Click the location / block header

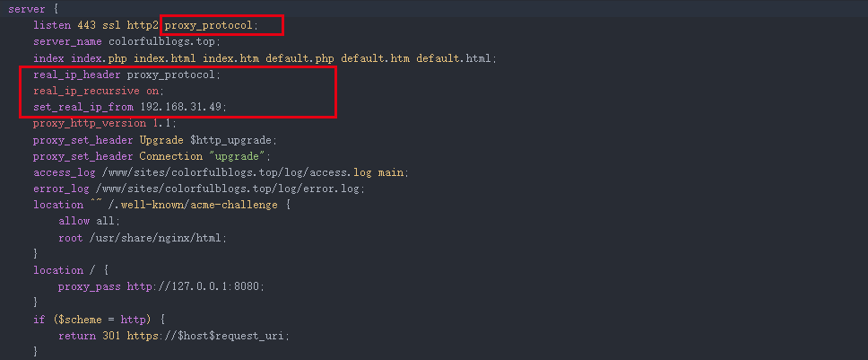(70, 270)
